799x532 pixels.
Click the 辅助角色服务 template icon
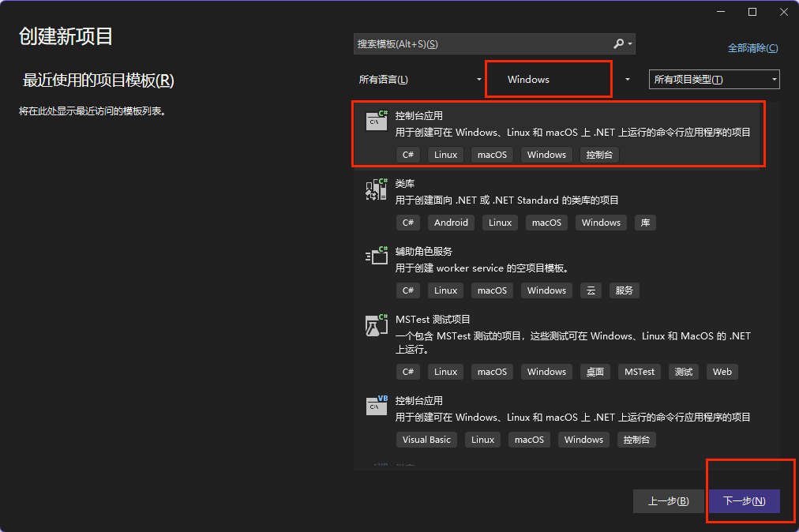coord(376,257)
